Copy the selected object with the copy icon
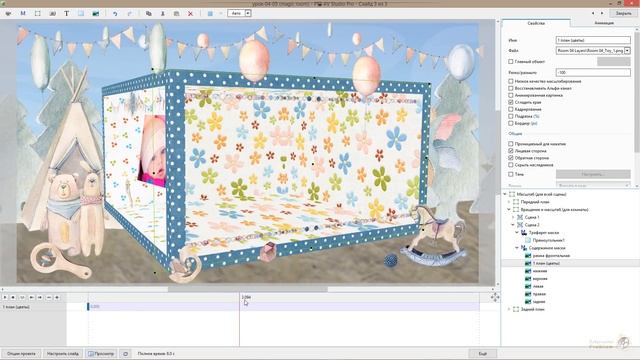 pos(149,13)
